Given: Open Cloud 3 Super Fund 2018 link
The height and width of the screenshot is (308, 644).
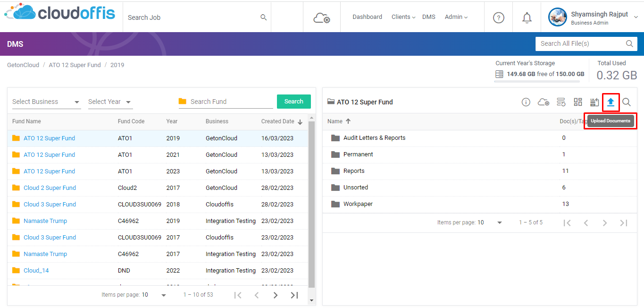Looking at the screenshot, I should point(50,204).
